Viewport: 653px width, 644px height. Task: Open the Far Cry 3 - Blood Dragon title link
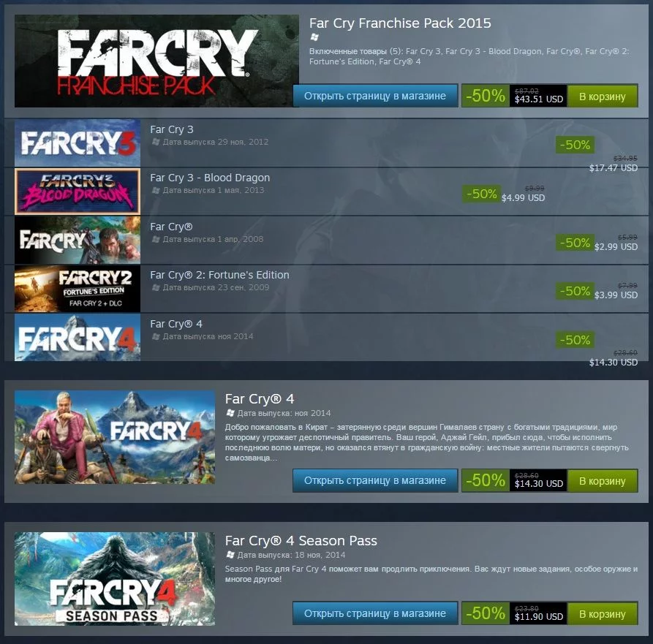tap(210, 178)
